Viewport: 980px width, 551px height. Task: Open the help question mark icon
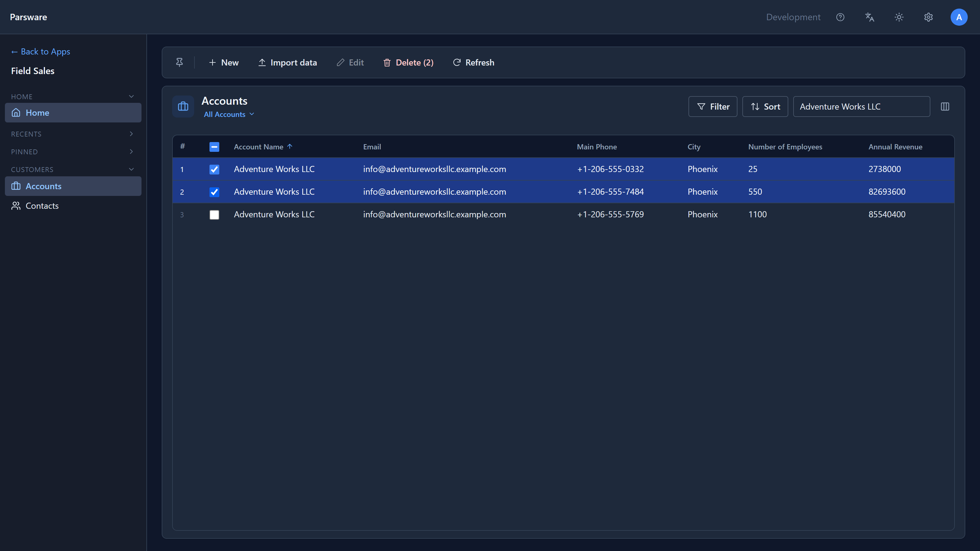(x=840, y=17)
